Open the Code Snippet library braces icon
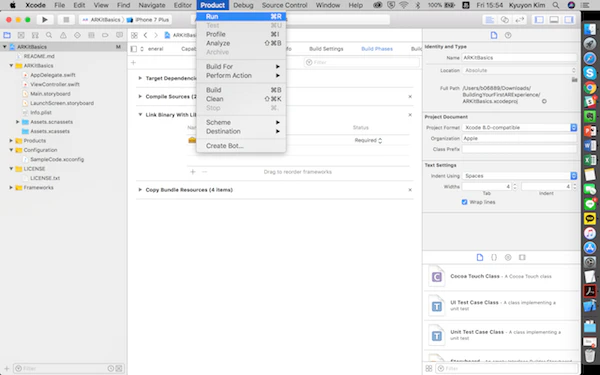This screenshot has width=600, height=375. [494, 258]
